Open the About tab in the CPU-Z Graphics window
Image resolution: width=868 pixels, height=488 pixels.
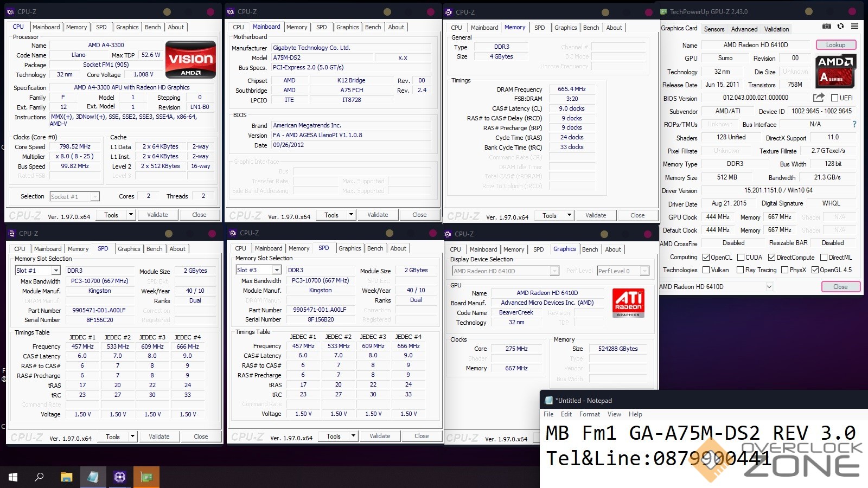[613, 249]
